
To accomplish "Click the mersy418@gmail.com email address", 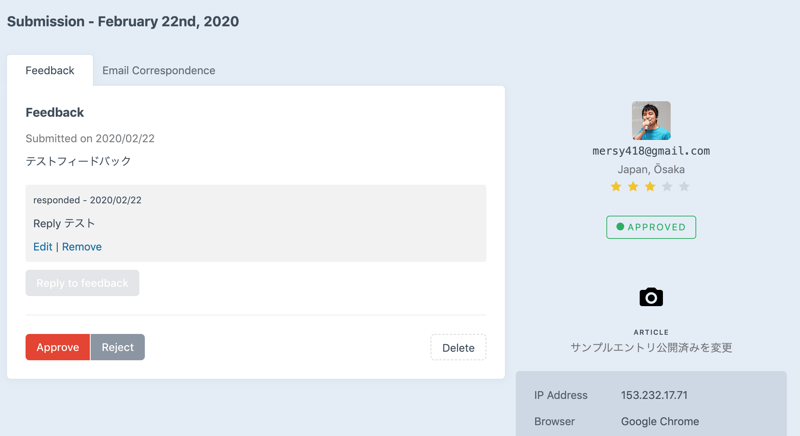I will tap(651, 151).
